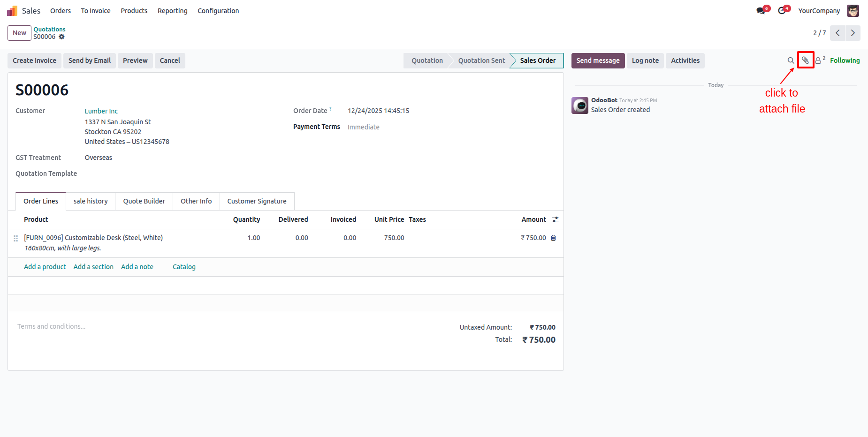
Task: Click the Send message button
Action: (598, 60)
